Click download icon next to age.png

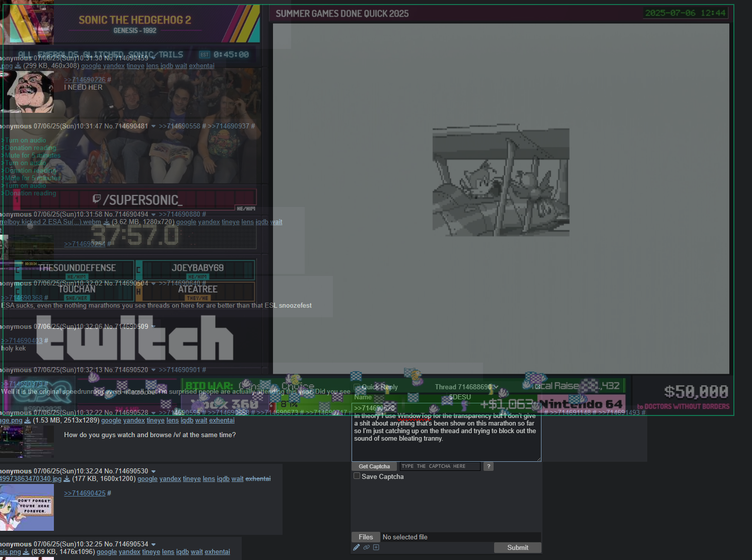[27, 421]
